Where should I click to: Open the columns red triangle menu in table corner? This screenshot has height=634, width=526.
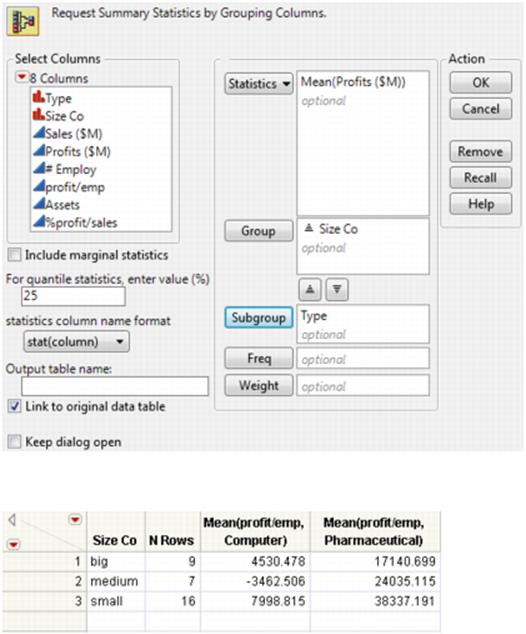[75, 519]
